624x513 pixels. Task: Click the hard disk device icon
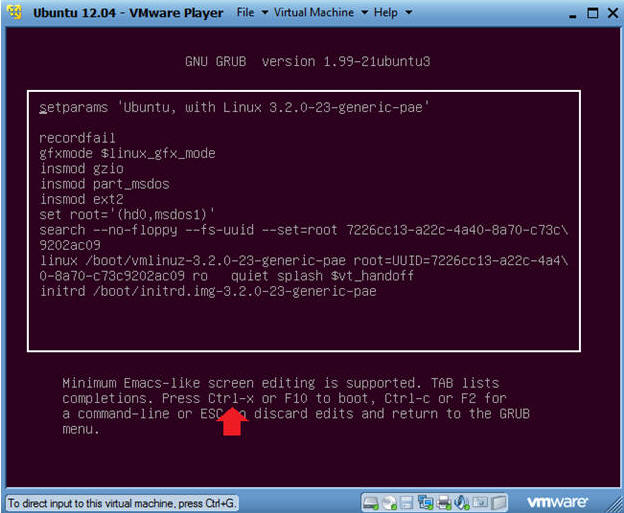(x=370, y=503)
